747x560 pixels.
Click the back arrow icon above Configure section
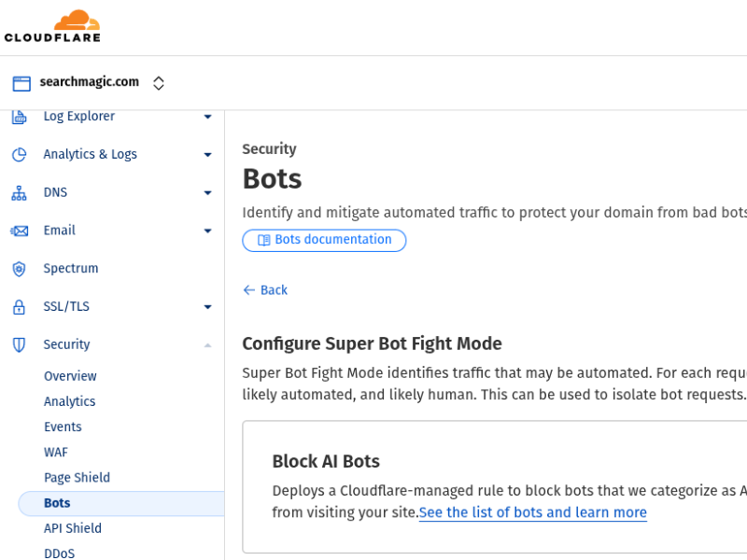(248, 290)
